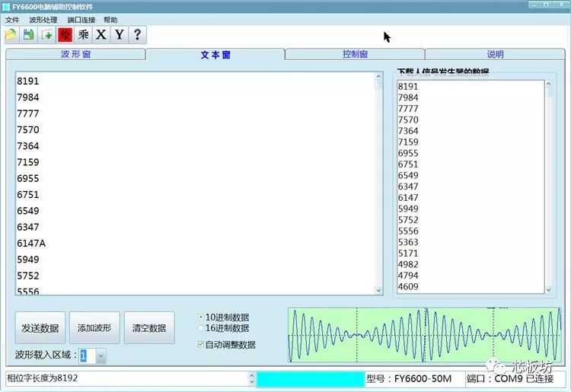Select 16进制数据 radio button
This screenshot has height=392, width=571.
[x=201, y=328]
